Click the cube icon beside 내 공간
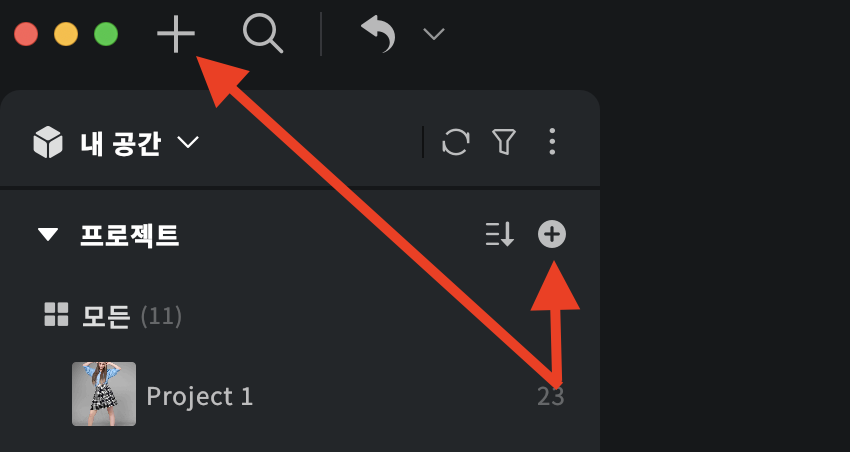Image resolution: width=850 pixels, height=452 pixels. 48,142
